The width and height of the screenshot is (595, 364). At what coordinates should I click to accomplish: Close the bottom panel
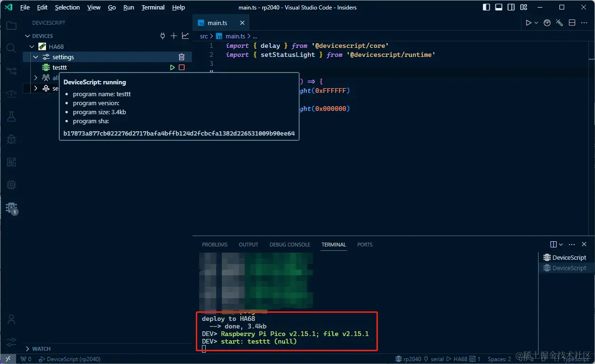pos(584,245)
